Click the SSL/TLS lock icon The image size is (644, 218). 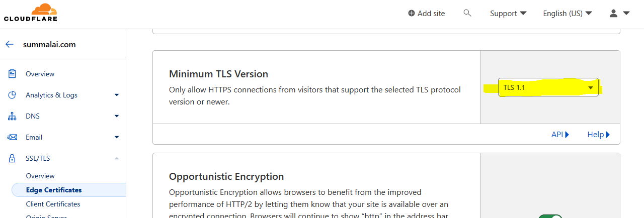[x=12, y=158]
